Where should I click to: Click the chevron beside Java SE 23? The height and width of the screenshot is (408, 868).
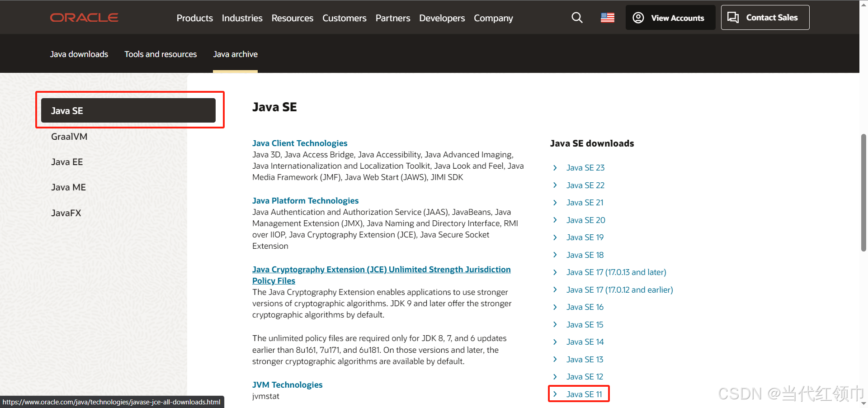tap(555, 168)
